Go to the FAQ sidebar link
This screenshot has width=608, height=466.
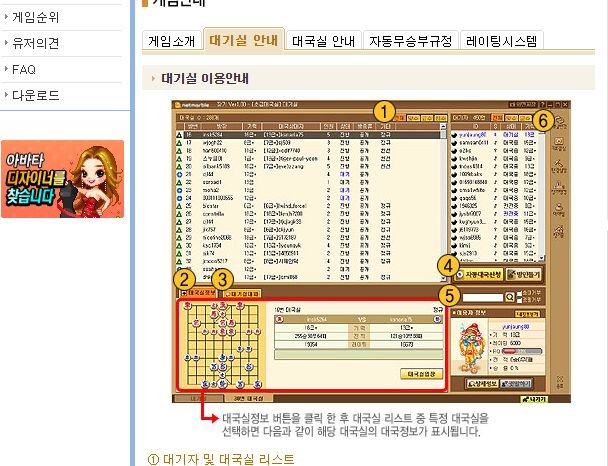click(x=24, y=70)
